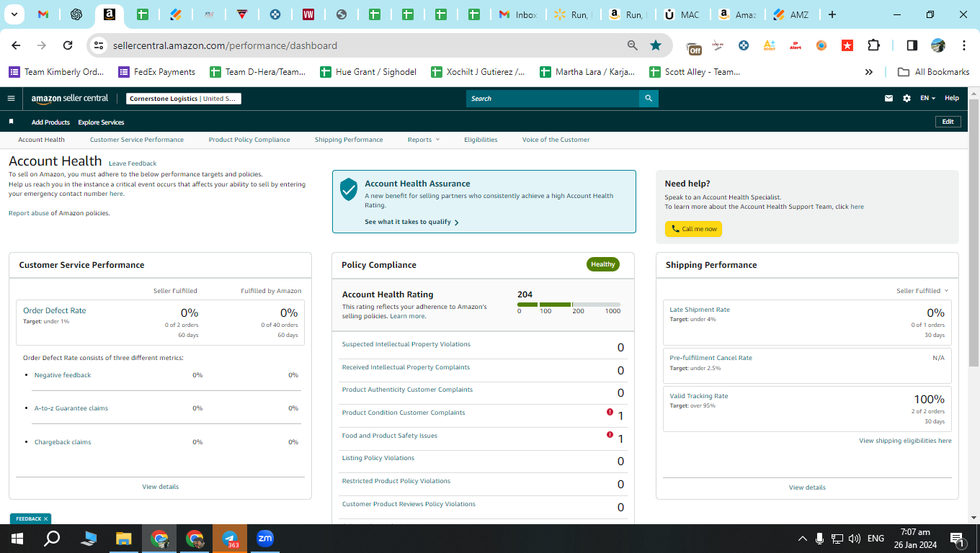Click the green 'Healthy' status badge

[x=603, y=264]
